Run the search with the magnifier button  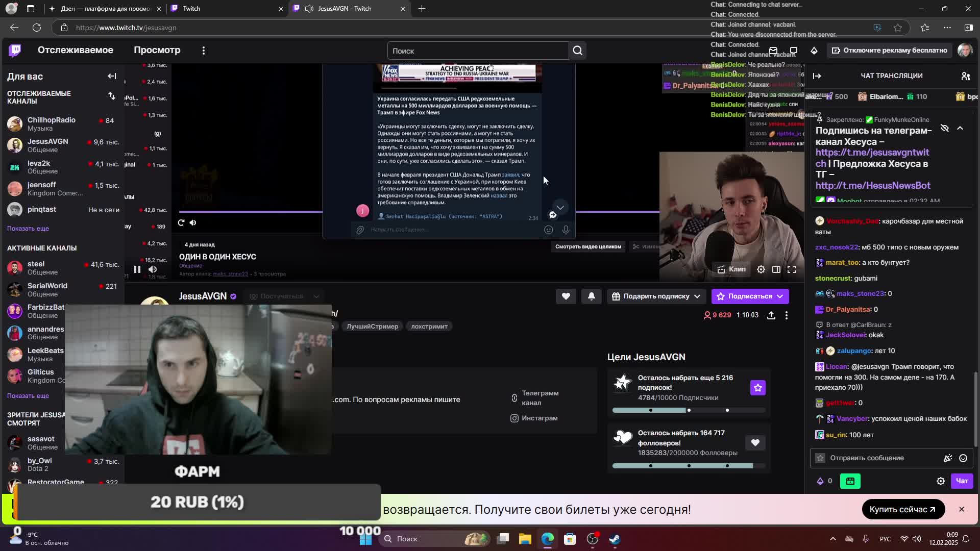pyautogui.click(x=578, y=51)
